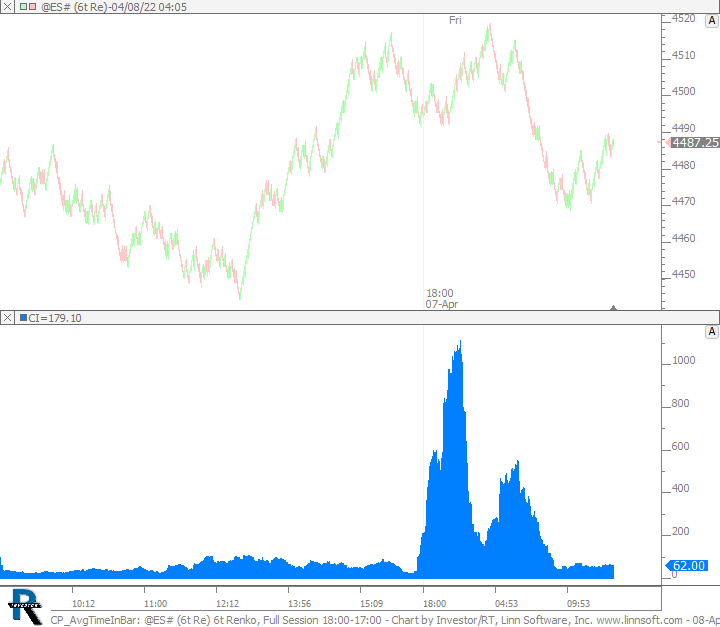Click the 04:53 time axis label
The width and height of the screenshot is (720, 627).
pyautogui.click(x=506, y=603)
